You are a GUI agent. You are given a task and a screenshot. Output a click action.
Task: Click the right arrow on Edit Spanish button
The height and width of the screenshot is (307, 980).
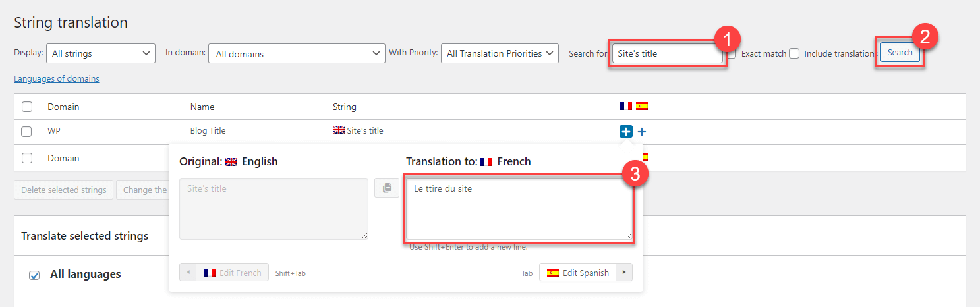624,272
